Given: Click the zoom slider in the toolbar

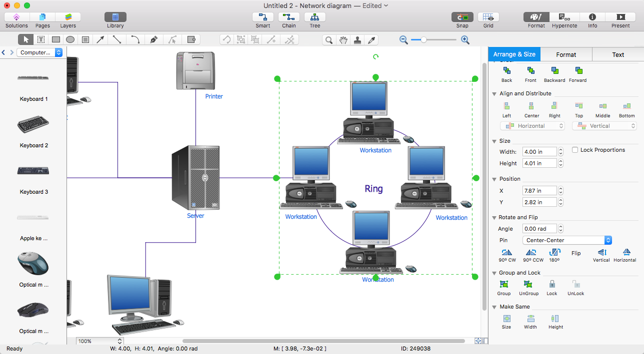Looking at the screenshot, I should (434, 40).
